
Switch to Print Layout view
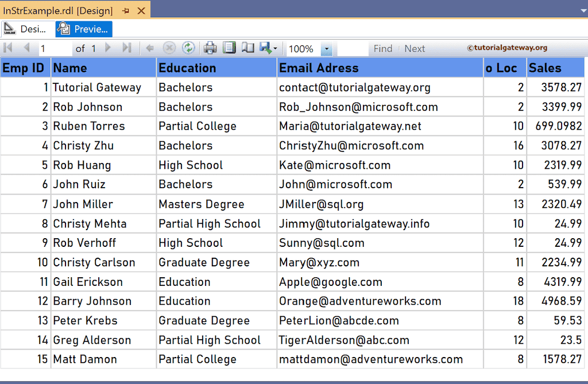(229, 48)
